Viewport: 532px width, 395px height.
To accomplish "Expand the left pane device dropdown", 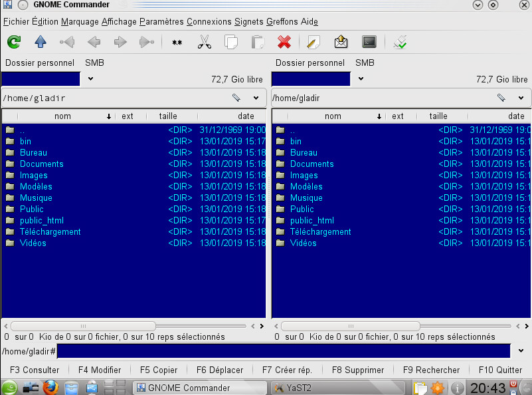I will 91,78.
